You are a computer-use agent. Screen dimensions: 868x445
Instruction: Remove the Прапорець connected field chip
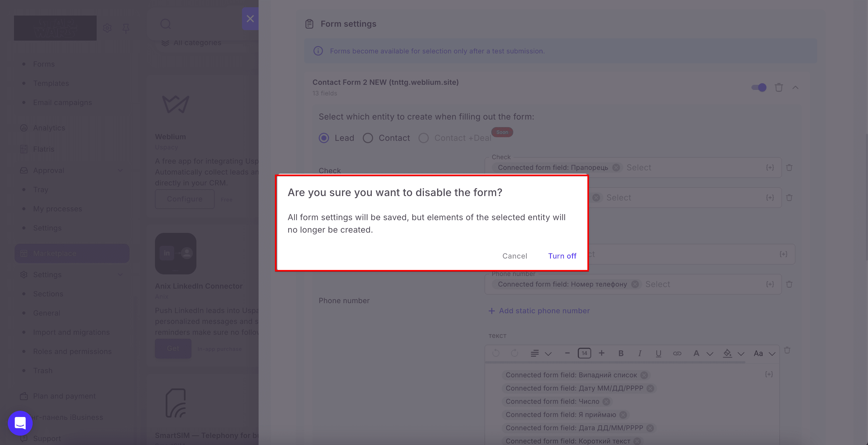pyautogui.click(x=616, y=168)
